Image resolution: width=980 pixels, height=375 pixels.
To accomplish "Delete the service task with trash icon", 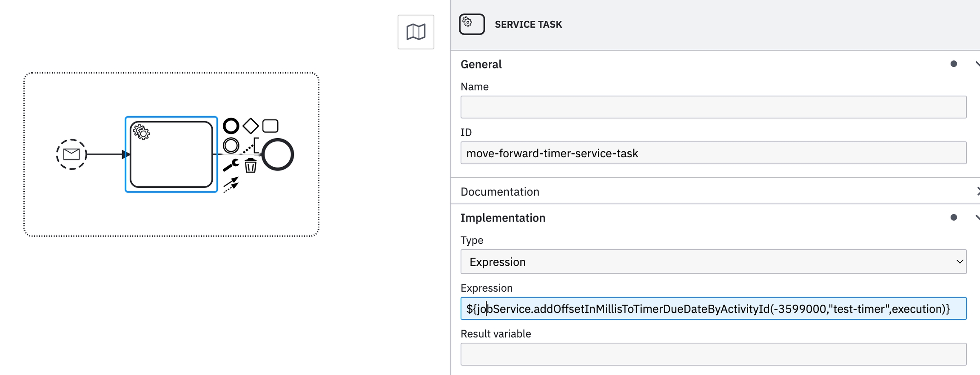I will click(x=251, y=165).
